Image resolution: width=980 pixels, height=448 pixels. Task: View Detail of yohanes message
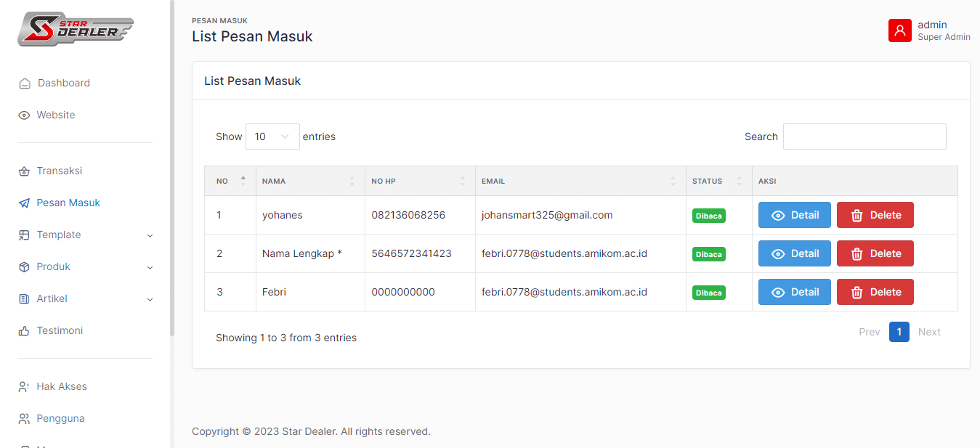pos(794,215)
